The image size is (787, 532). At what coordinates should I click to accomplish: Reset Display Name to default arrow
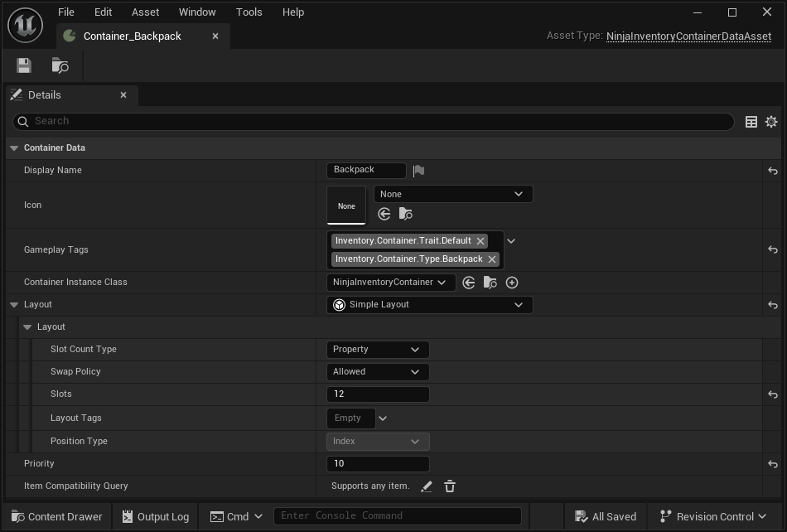(x=773, y=172)
